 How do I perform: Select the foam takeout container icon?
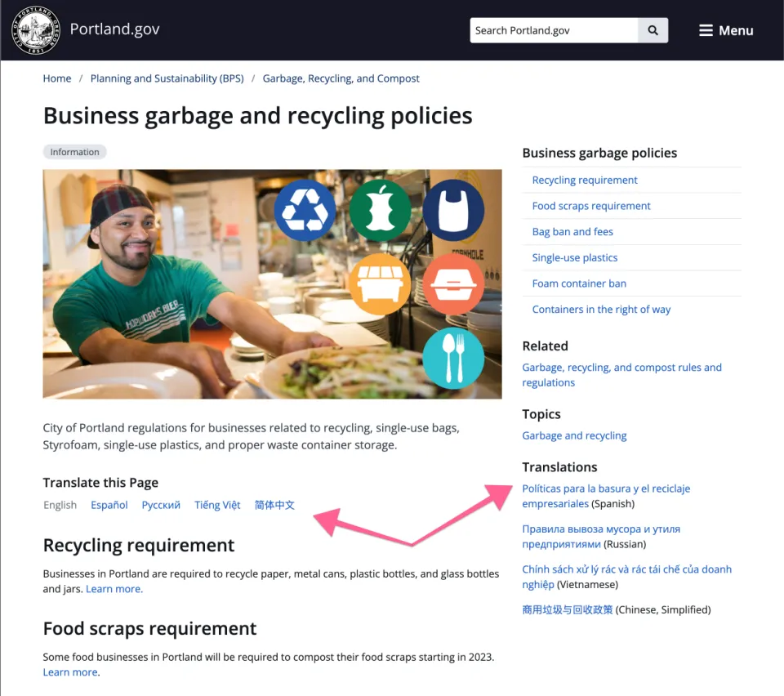click(x=454, y=284)
